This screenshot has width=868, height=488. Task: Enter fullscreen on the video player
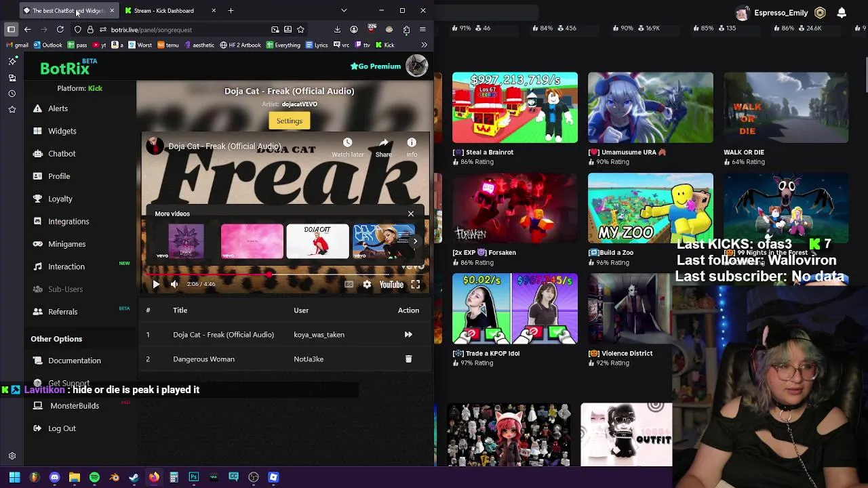tap(415, 285)
